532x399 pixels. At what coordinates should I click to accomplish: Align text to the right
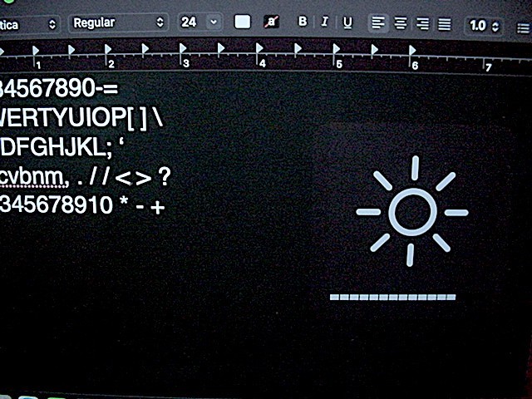click(x=422, y=24)
